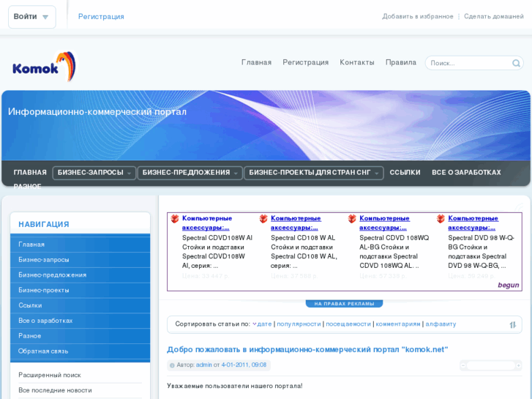Screen dimensions: 532x399
Task: Click the НА ПРАВАХ РЕКЛАМЫ label
Action: [x=344, y=304]
